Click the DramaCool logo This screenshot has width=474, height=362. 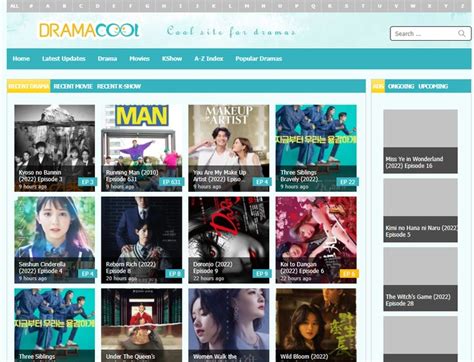(89, 31)
